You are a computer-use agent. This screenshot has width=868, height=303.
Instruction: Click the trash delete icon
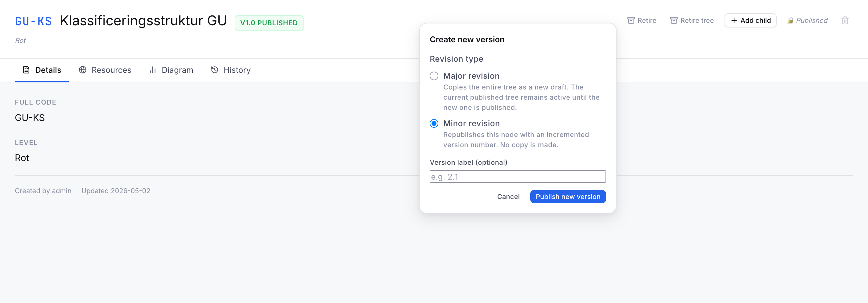845,21
